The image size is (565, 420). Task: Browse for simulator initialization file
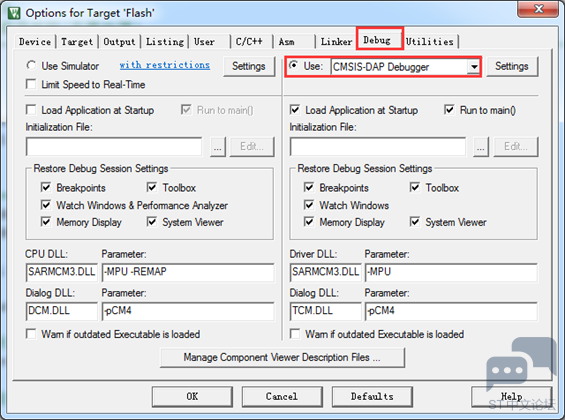coord(218,147)
